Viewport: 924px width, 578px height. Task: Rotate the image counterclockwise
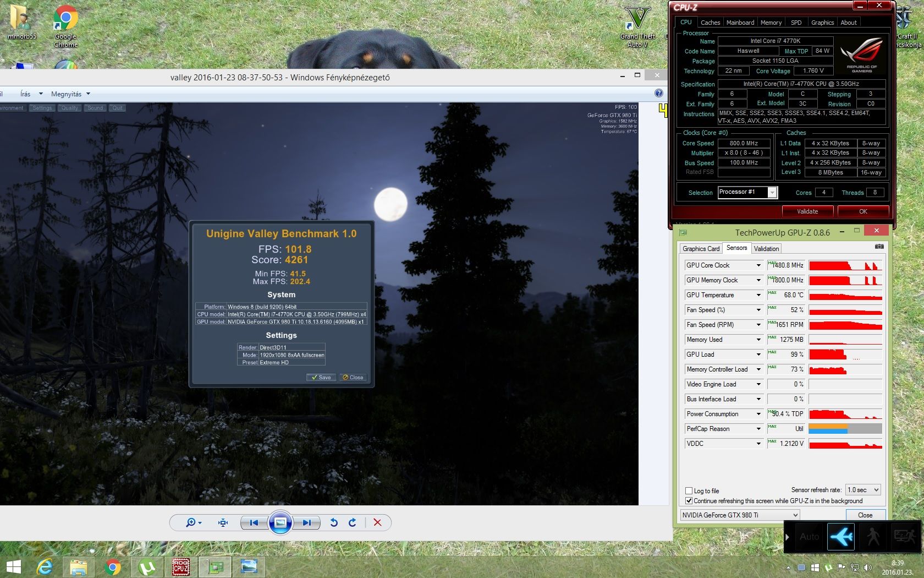[x=333, y=522]
